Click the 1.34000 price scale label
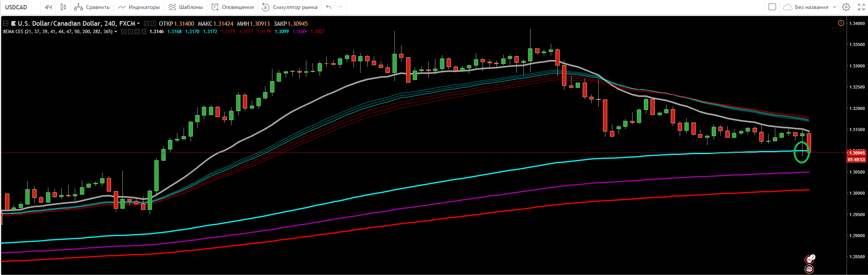This screenshot has width=868, height=275. (856, 23)
